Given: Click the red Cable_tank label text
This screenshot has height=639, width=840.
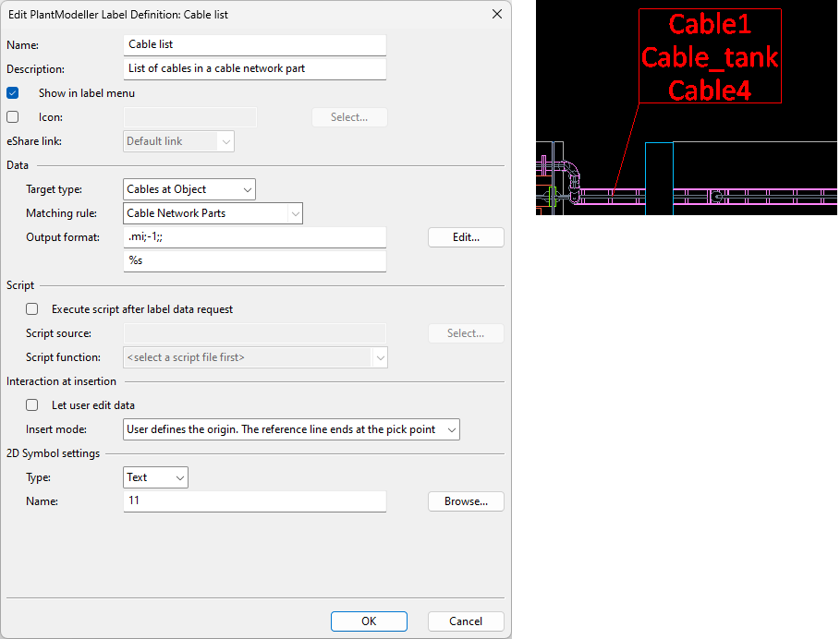Looking at the screenshot, I should 710,57.
